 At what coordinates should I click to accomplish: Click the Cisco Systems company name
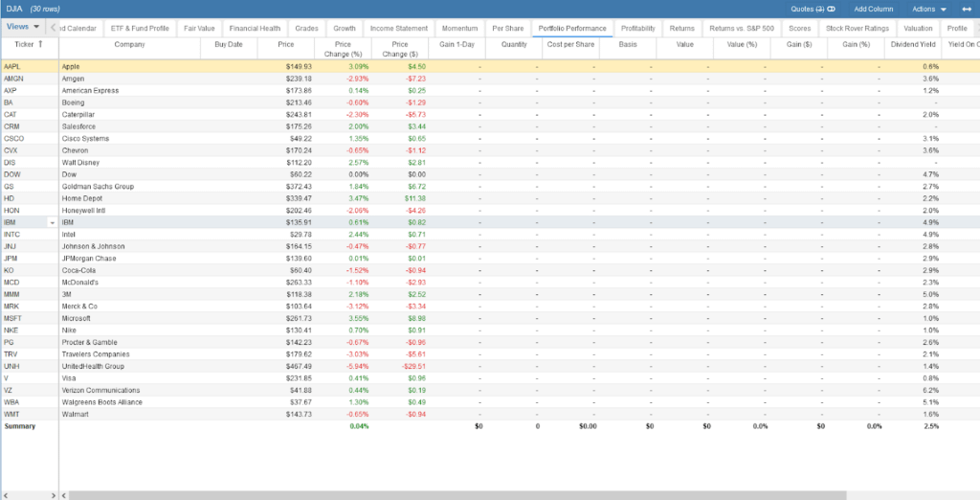click(x=85, y=138)
